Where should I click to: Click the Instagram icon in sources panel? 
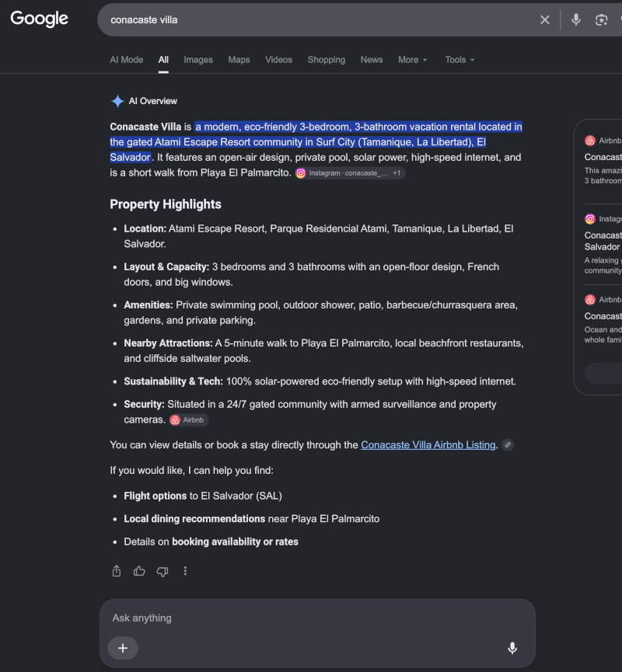coord(590,219)
